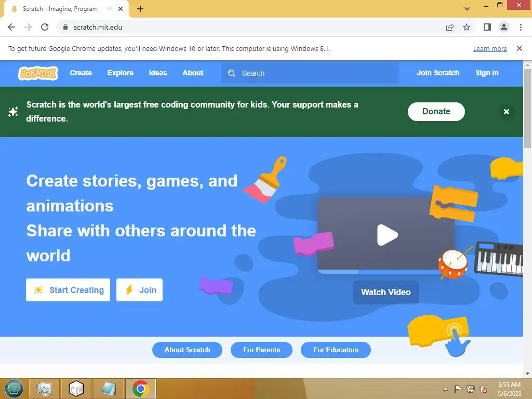Click the network tray icon
Image resolution: width=532 pixels, height=399 pixels.
[x=471, y=389]
